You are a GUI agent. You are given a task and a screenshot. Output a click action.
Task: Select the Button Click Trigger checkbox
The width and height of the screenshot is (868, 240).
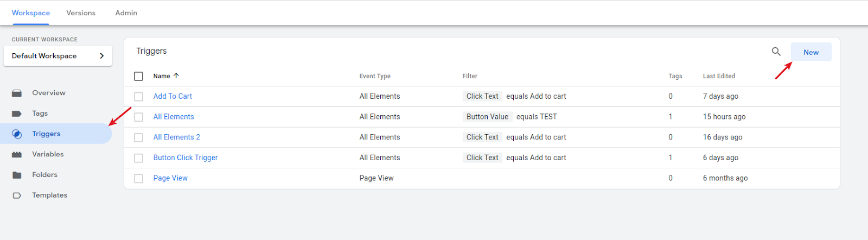coord(139,158)
